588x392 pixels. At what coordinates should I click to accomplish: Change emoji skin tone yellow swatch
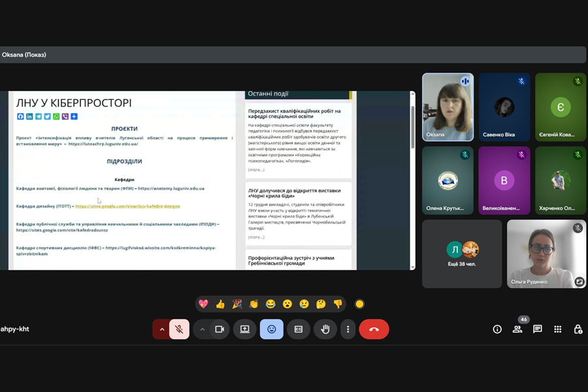coord(359,304)
